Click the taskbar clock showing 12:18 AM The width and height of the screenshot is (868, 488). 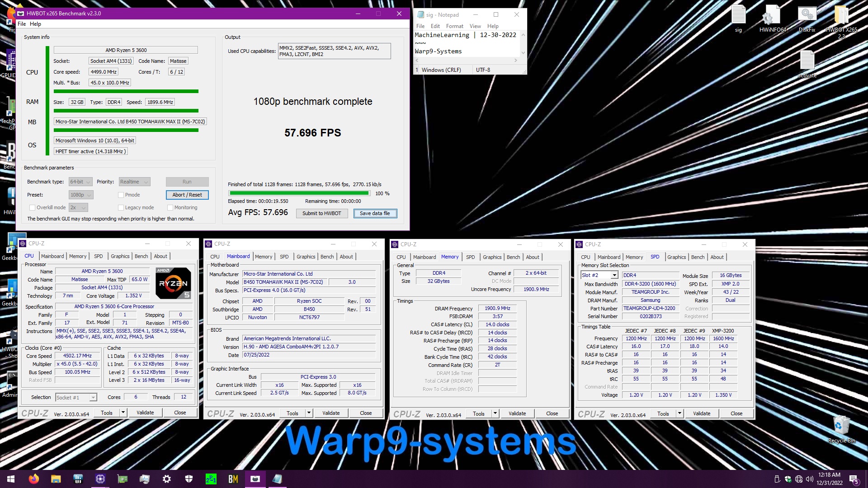click(x=829, y=479)
